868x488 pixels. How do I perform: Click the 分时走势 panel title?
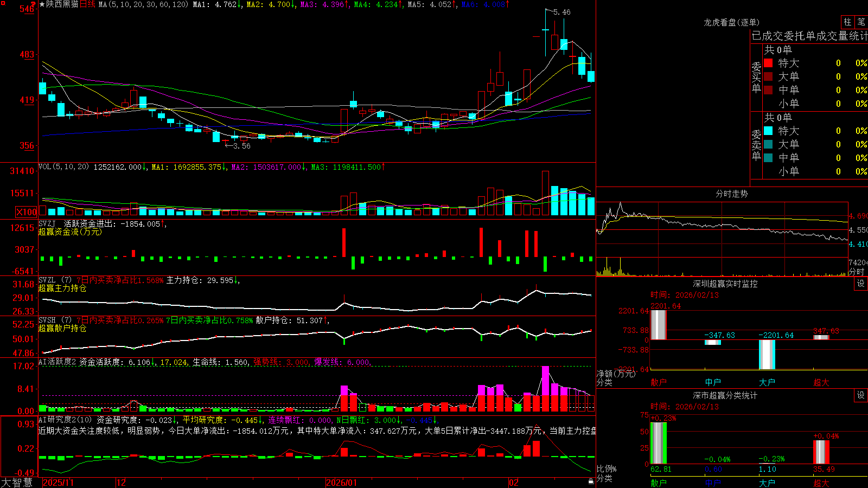click(731, 194)
